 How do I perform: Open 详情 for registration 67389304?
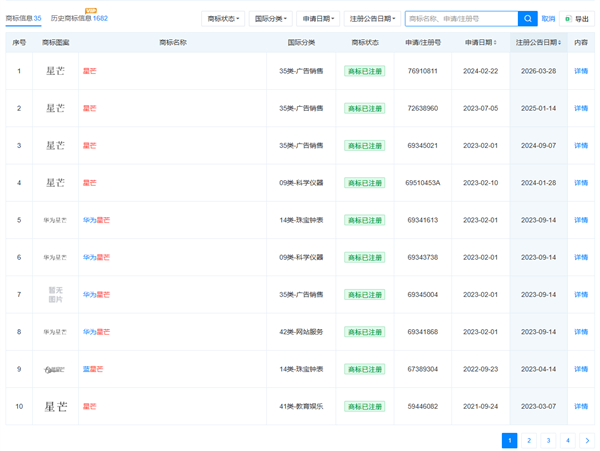(x=581, y=369)
